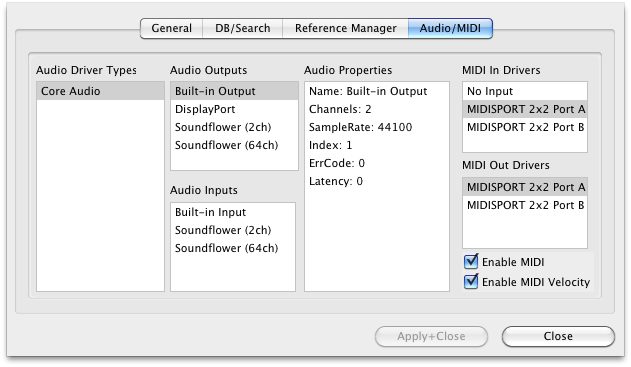Select MIDISPORT 2x2 Port B MIDI Out
Screen dimensions: 631x367
click(x=525, y=205)
